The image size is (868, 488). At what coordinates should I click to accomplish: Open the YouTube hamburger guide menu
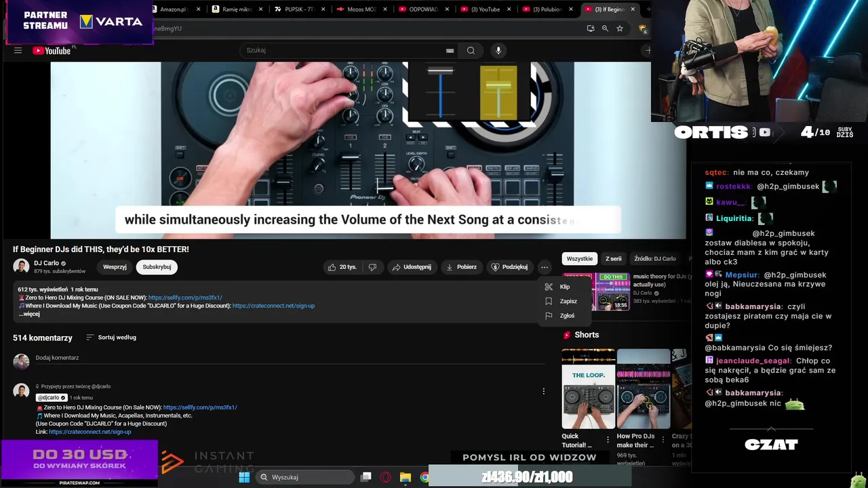(18, 50)
